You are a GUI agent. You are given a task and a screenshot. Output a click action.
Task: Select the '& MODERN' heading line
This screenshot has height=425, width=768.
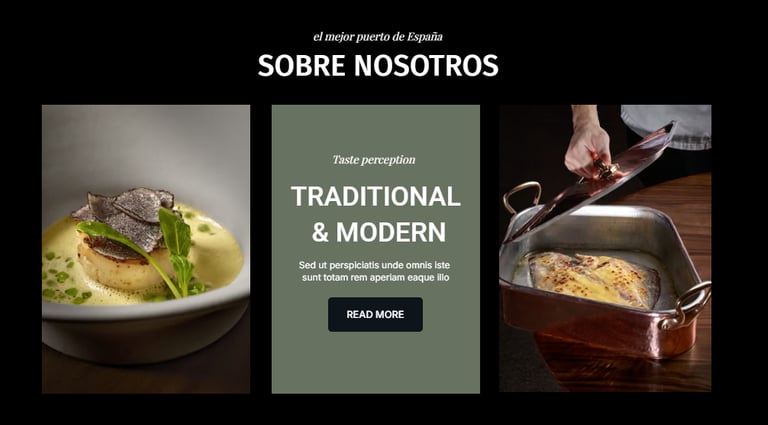379,232
